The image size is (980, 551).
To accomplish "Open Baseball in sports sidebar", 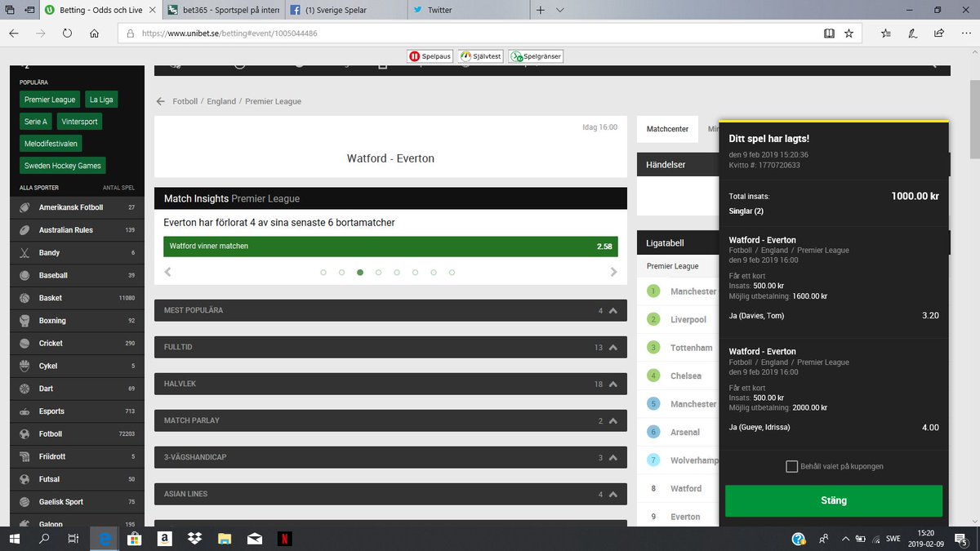I will (x=77, y=275).
